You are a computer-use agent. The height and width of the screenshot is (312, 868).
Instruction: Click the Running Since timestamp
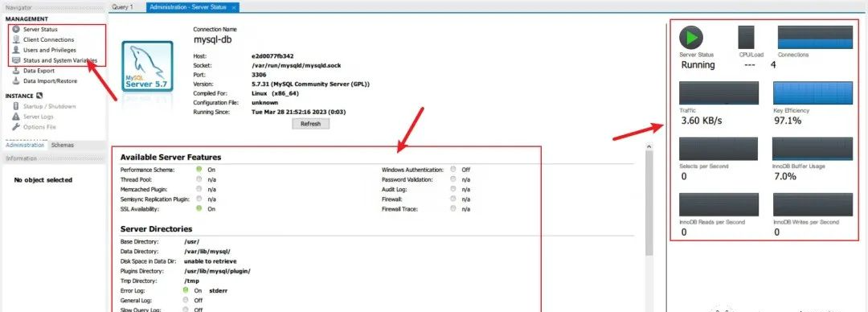(x=298, y=112)
